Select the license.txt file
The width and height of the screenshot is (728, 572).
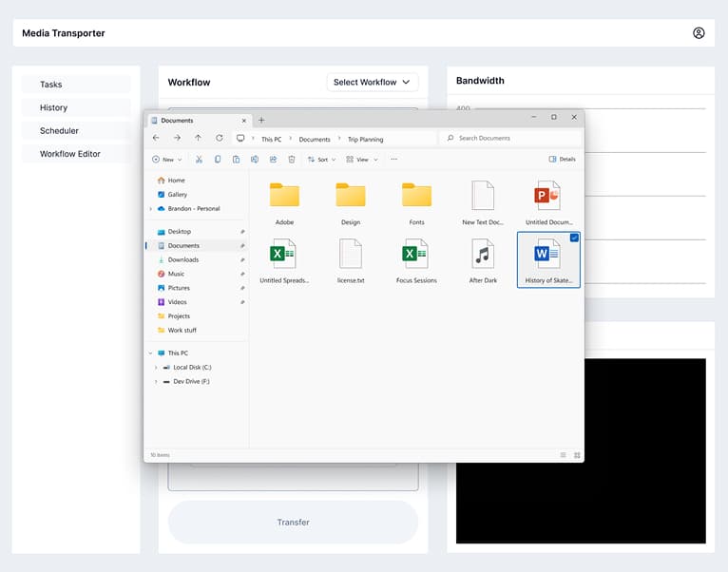click(x=351, y=261)
